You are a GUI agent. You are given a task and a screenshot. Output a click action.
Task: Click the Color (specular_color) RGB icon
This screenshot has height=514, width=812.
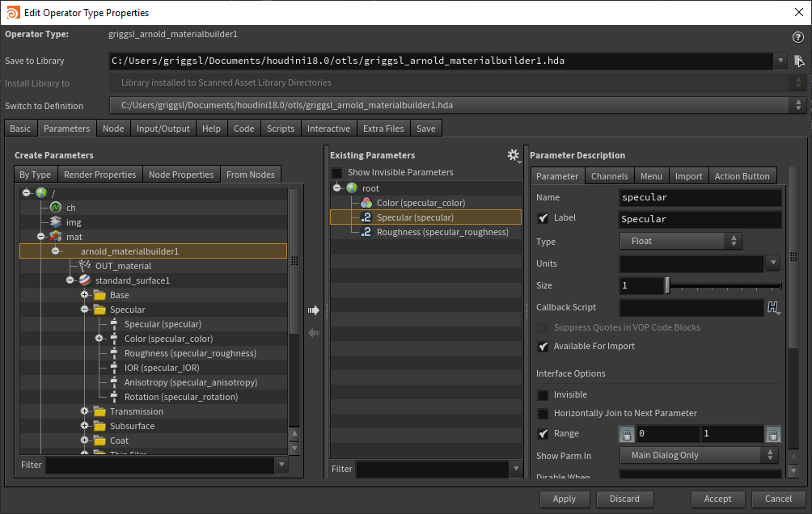point(366,202)
